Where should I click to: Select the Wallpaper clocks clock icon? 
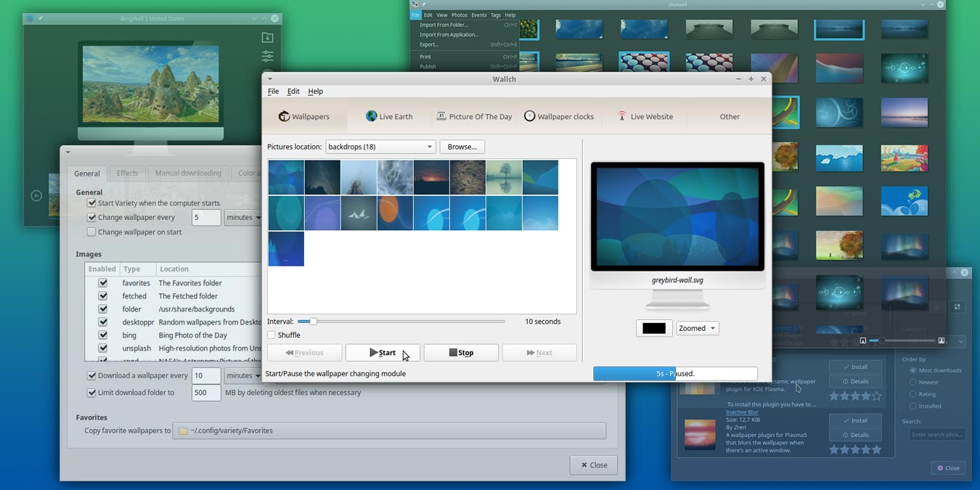(529, 115)
